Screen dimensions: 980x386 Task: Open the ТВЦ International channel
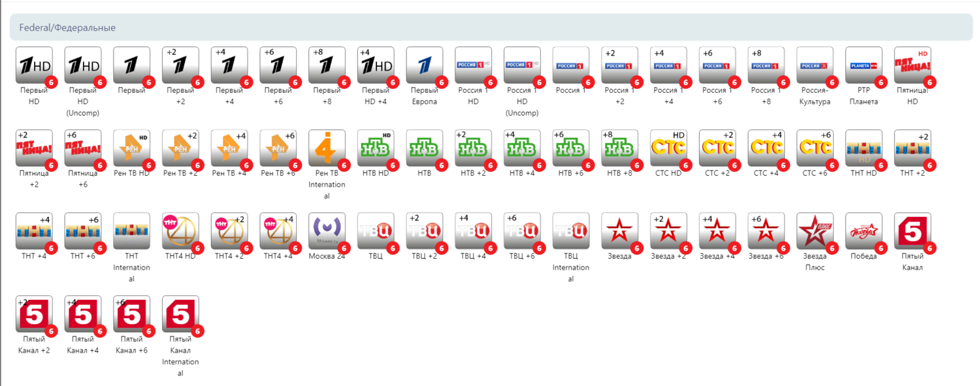pos(571,231)
